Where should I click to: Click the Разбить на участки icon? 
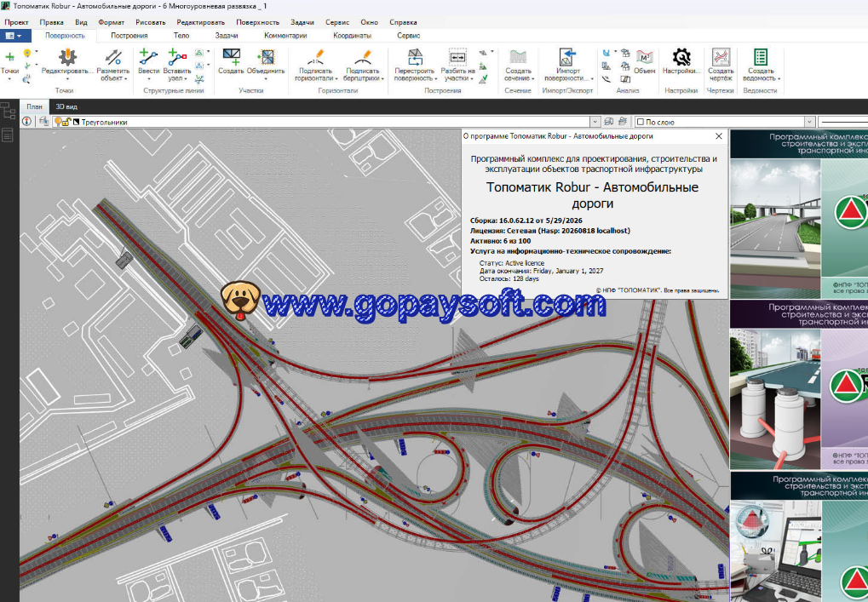pos(457,56)
